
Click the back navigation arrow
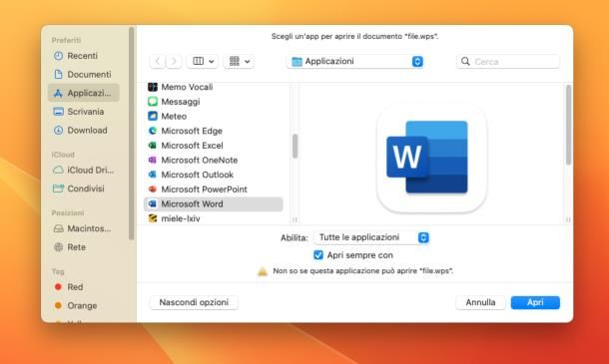[158, 61]
